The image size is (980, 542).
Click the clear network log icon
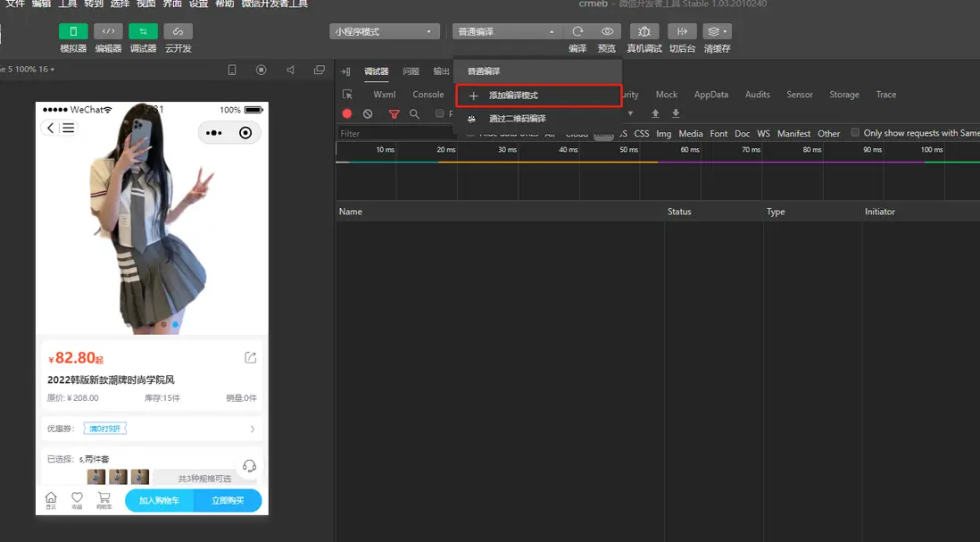point(368,114)
